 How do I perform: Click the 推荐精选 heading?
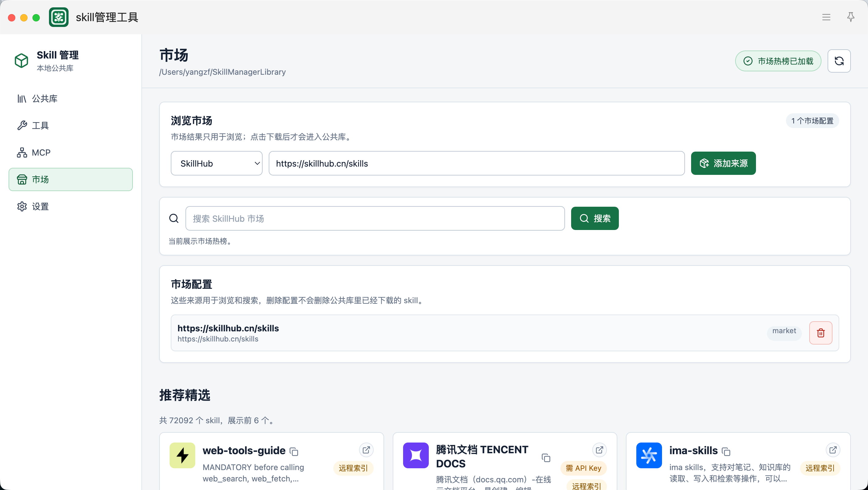click(185, 395)
